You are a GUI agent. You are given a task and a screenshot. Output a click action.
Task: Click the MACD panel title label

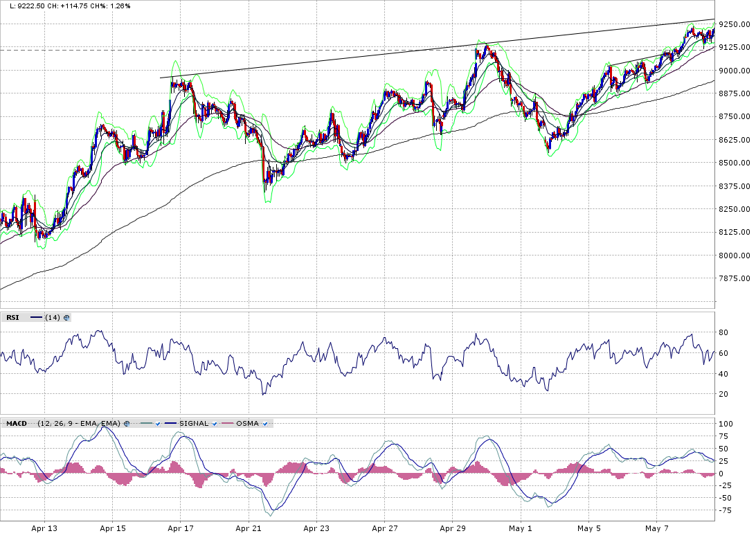coord(17,423)
